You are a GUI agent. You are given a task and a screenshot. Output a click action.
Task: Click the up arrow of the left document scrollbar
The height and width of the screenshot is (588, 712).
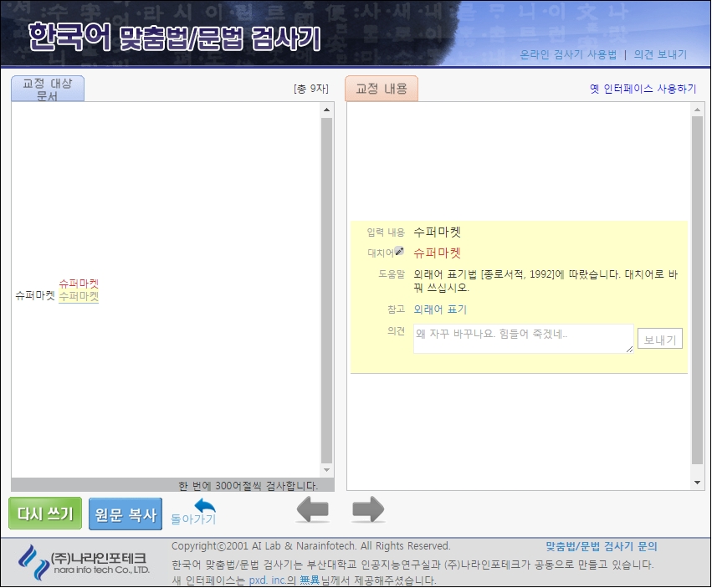(326, 110)
